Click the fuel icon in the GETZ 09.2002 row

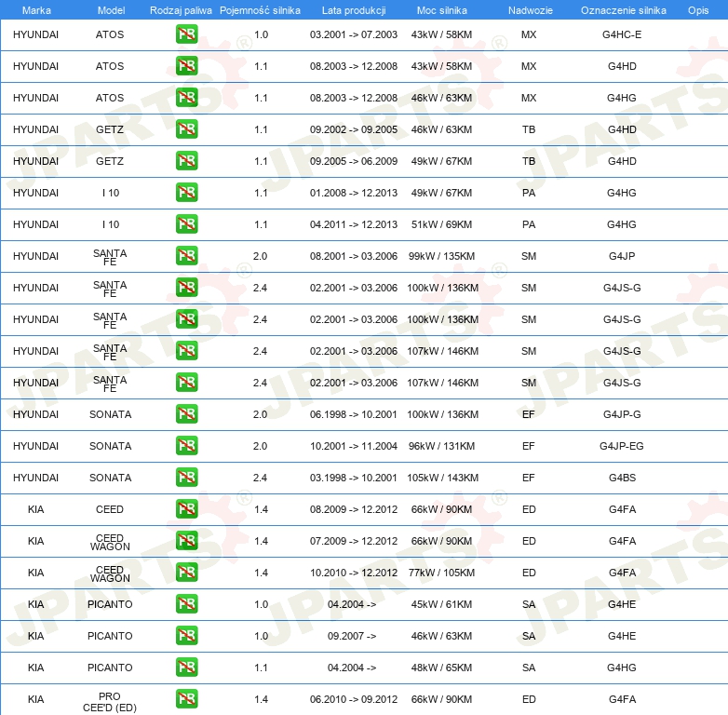point(186,129)
